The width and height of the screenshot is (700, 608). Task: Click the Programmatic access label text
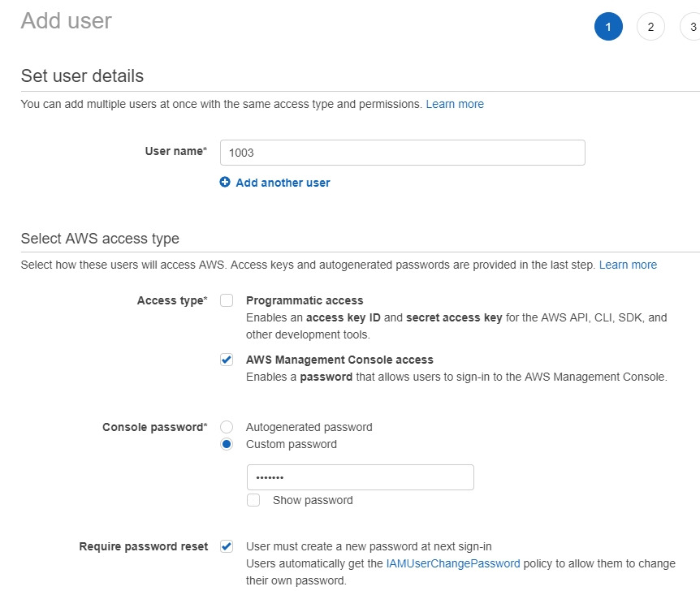[305, 300]
